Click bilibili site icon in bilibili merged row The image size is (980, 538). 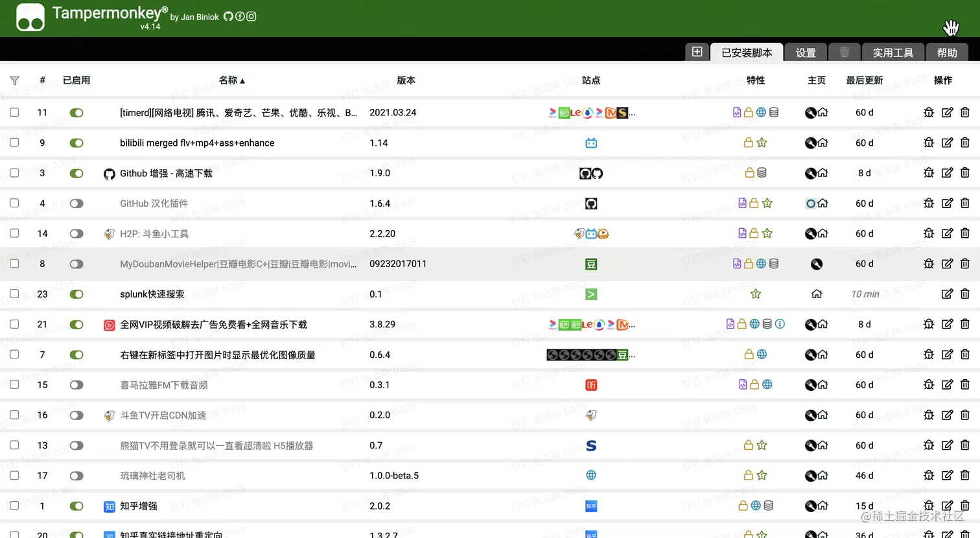point(591,143)
